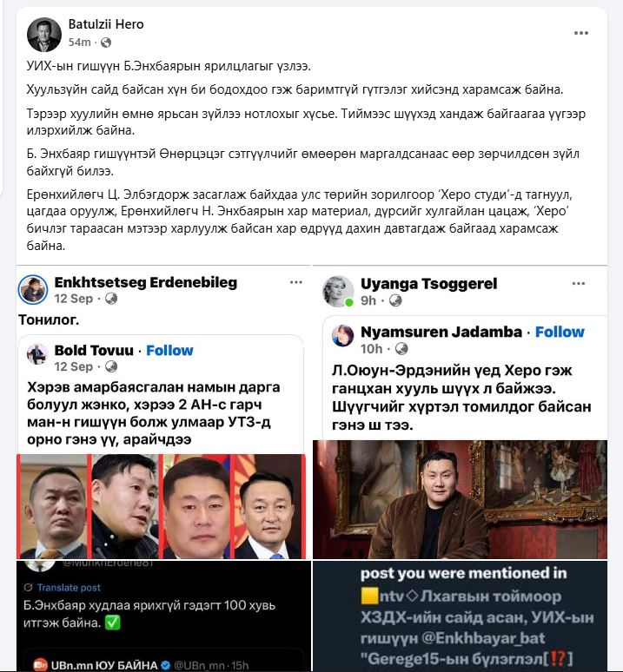Image resolution: width=623 pixels, height=672 pixels.
Task: Open the three-dot menu on Batulzii Hero's post
Action: [581, 33]
